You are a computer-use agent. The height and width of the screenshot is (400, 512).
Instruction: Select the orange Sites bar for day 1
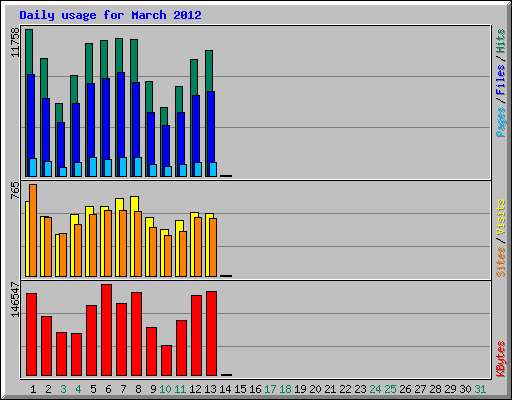tap(33, 230)
